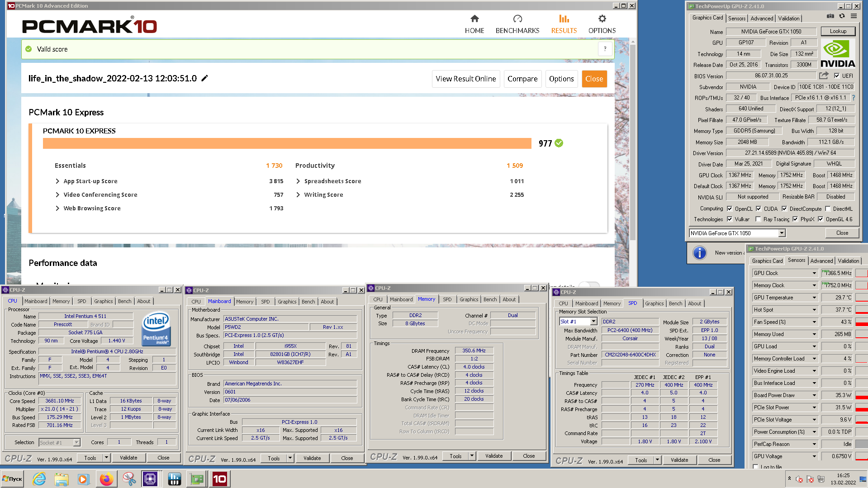868x488 pixels.
Task: Refresh GPU-Z with the refresh icon
Action: (842, 16)
